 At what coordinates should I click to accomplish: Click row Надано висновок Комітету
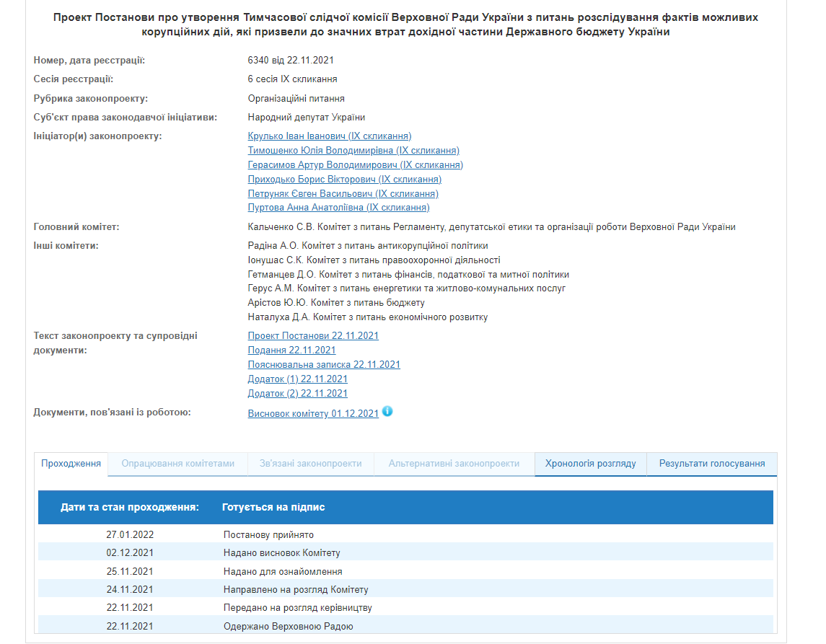click(405, 552)
